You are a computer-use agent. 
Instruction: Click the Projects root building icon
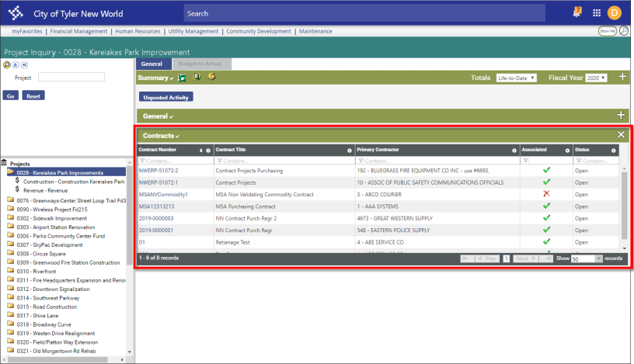click(4, 163)
